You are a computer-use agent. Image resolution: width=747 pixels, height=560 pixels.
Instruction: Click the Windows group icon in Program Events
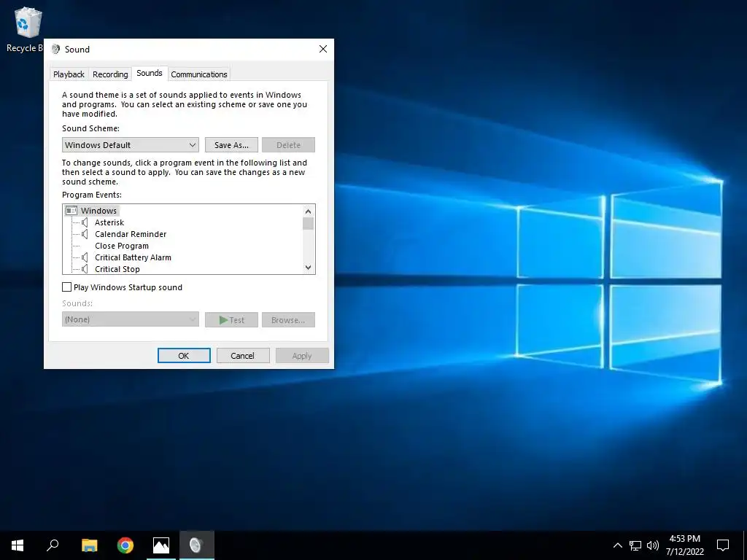point(71,211)
